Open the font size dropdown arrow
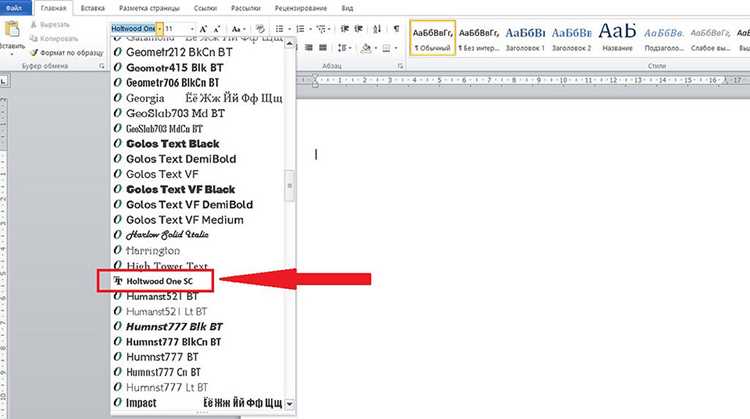This screenshot has height=419, width=750. coord(192,29)
